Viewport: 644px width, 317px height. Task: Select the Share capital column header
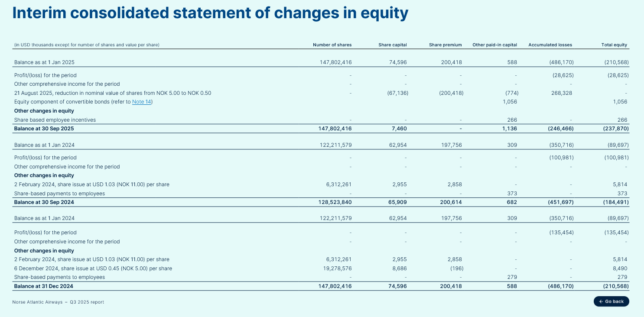[x=392, y=45]
